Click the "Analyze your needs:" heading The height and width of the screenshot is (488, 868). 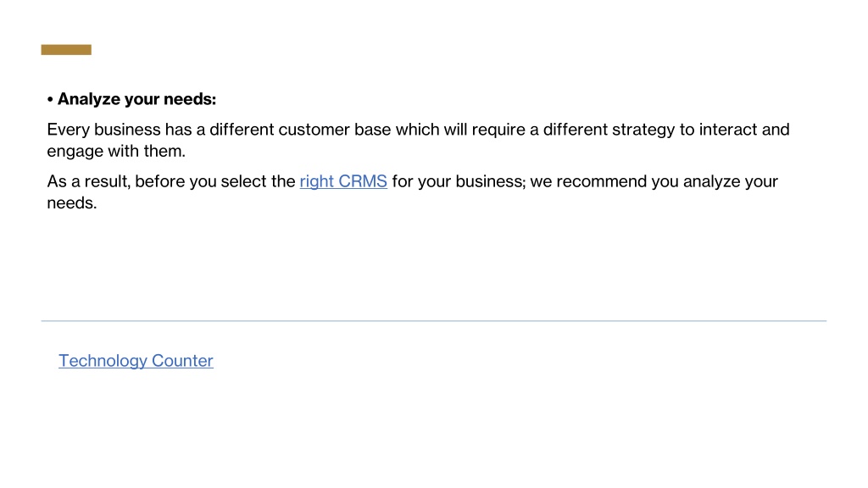click(x=136, y=99)
